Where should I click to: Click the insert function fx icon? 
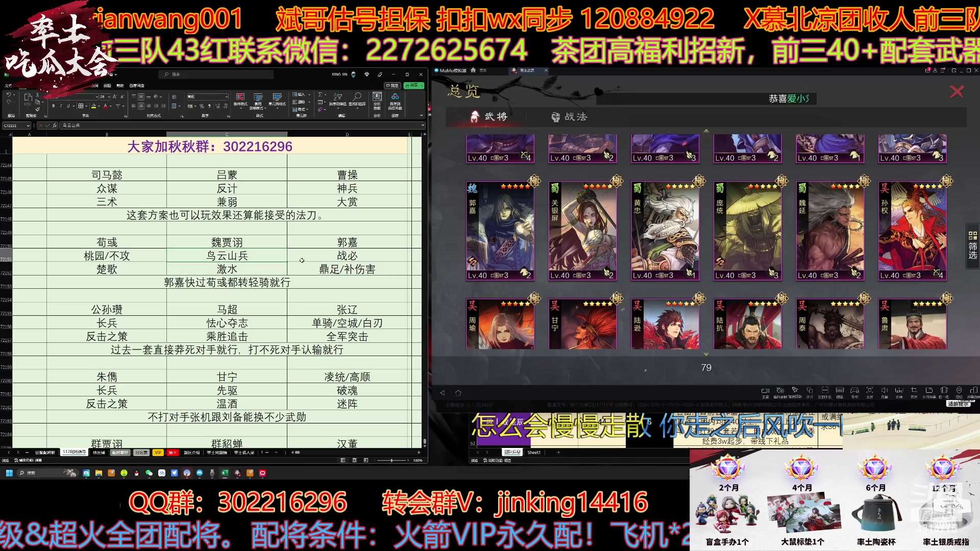[54, 125]
